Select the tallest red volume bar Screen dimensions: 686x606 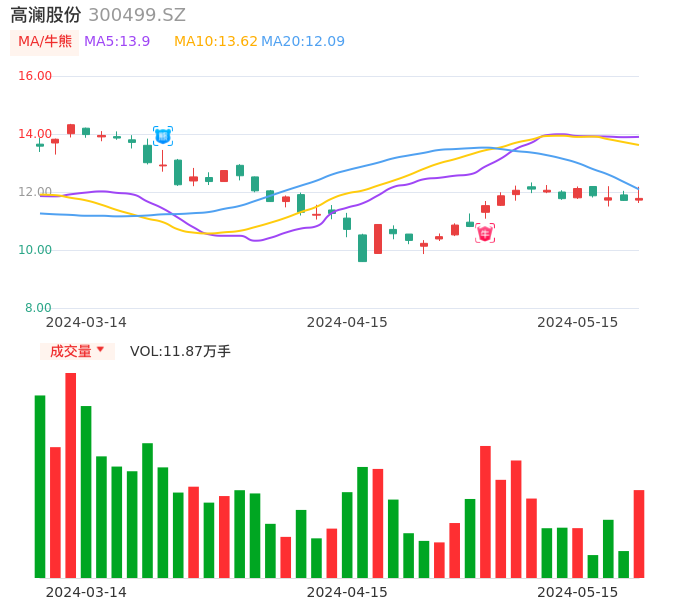tap(70, 475)
